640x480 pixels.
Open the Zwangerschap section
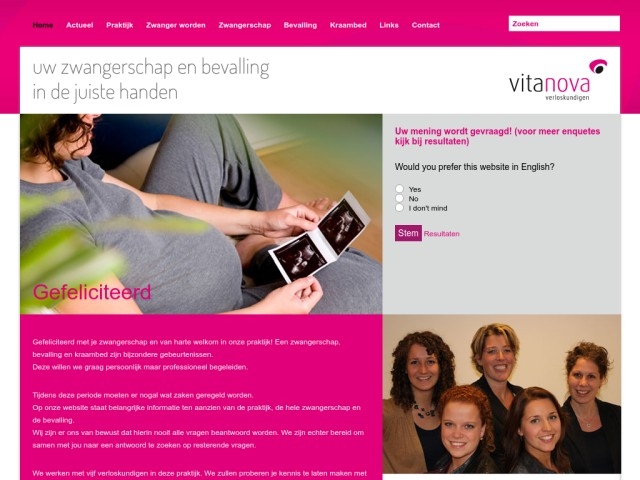244,25
